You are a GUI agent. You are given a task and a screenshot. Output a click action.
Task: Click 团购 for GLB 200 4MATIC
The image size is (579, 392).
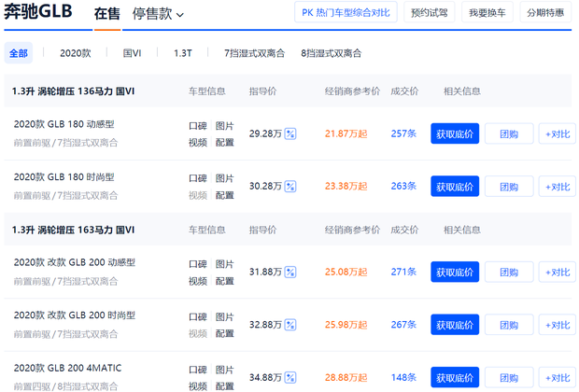point(509,378)
